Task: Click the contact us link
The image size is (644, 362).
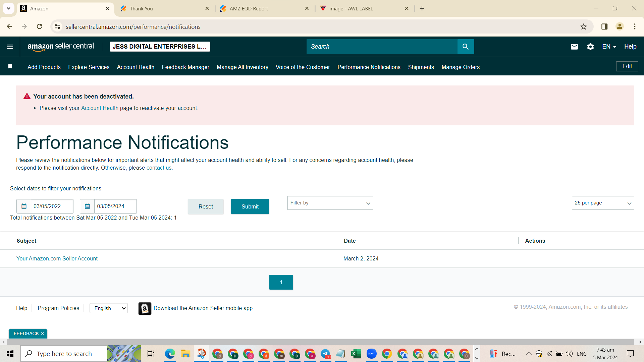Action: [x=159, y=168]
